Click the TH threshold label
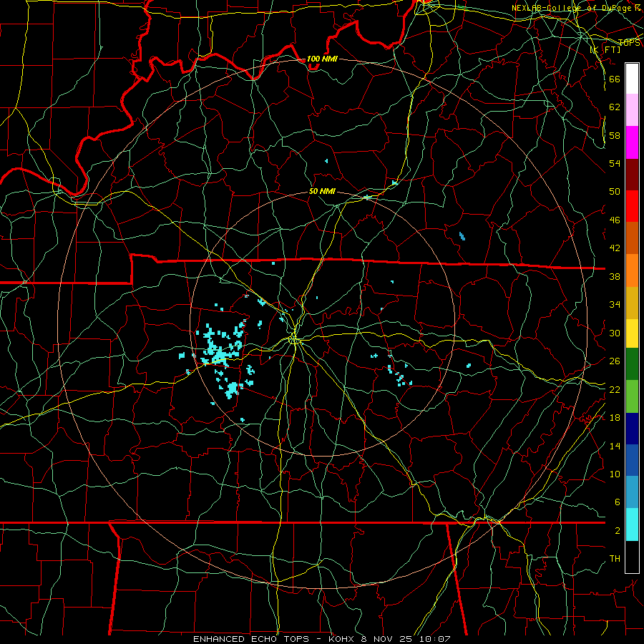 615,559
